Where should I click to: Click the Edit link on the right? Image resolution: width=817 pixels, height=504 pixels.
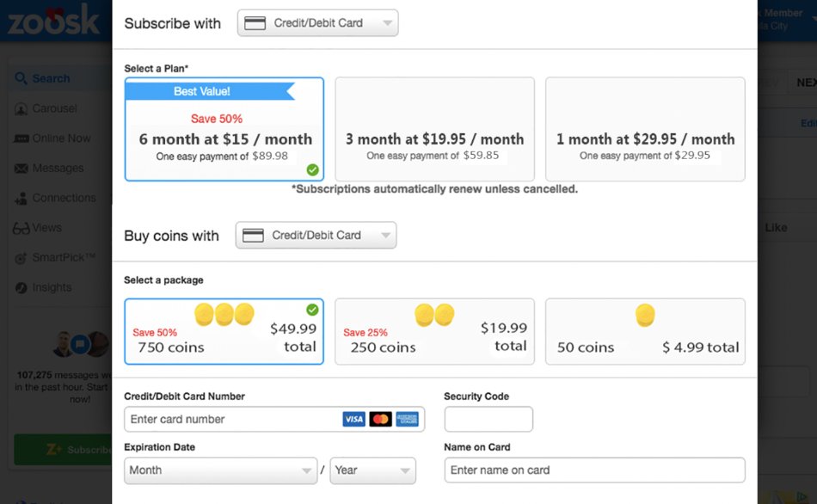[x=808, y=123]
